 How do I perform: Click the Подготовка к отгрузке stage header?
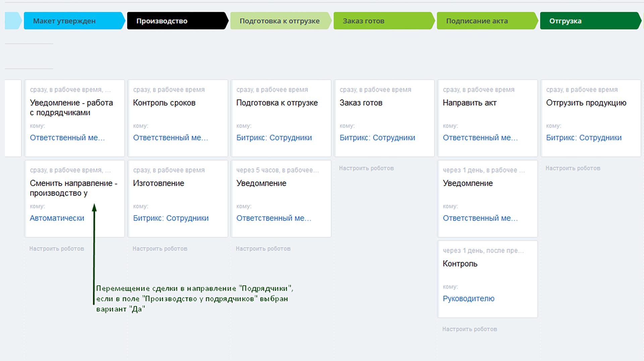(279, 21)
